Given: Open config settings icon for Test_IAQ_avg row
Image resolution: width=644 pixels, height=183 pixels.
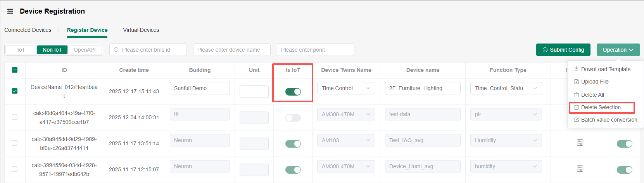Looking at the screenshot, I should tap(580, 143).
